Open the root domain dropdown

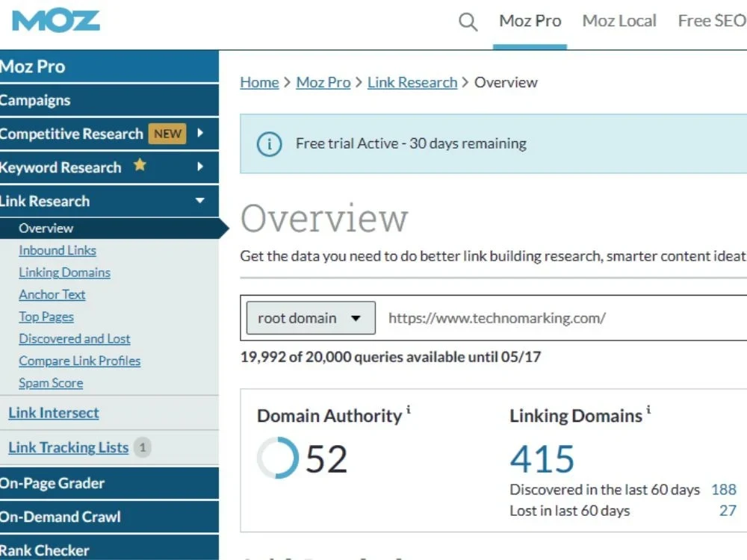[x=311, y=317]
